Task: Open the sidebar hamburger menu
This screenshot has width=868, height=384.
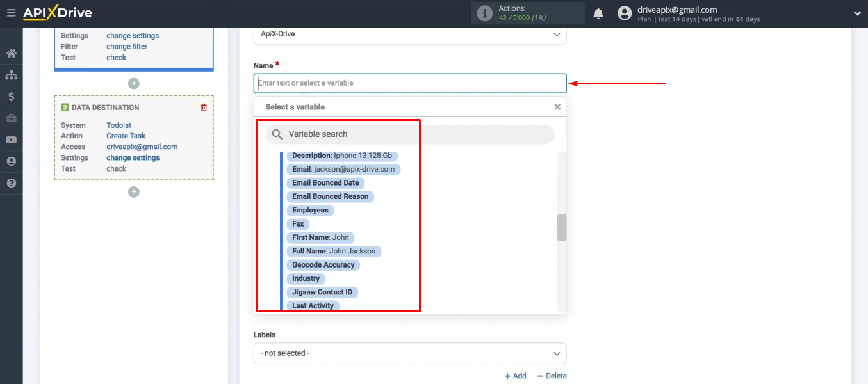Action: 11,12
